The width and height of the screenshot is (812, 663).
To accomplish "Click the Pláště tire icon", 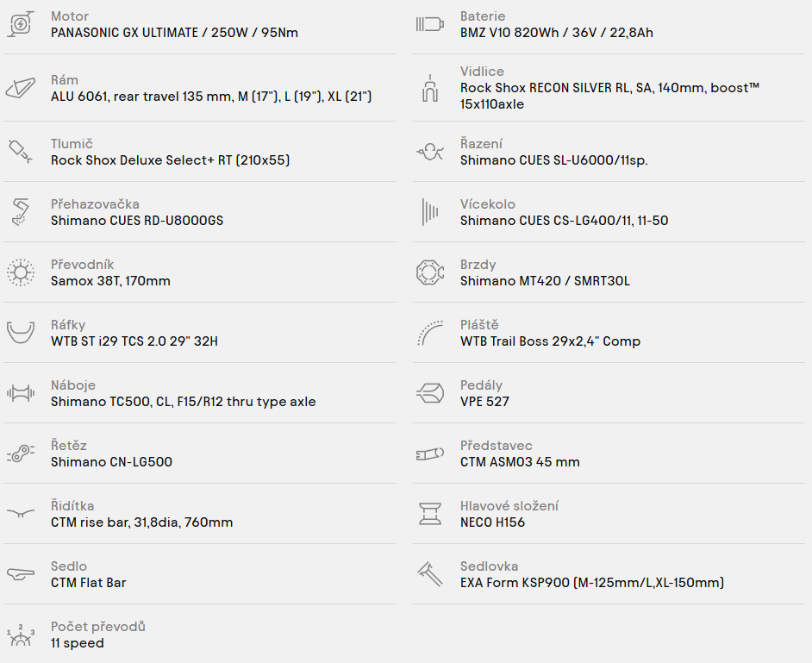I will click(430, 333).
